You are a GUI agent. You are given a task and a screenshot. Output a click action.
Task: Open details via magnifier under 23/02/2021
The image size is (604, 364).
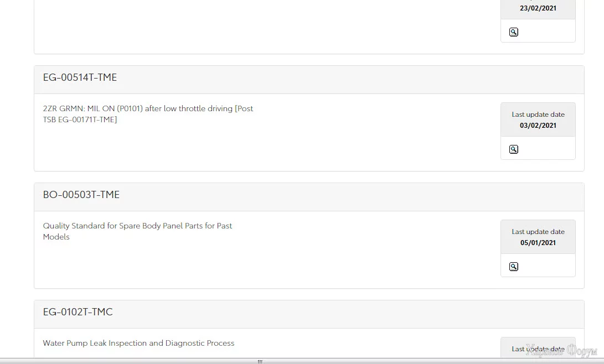(x=514, y=32)
